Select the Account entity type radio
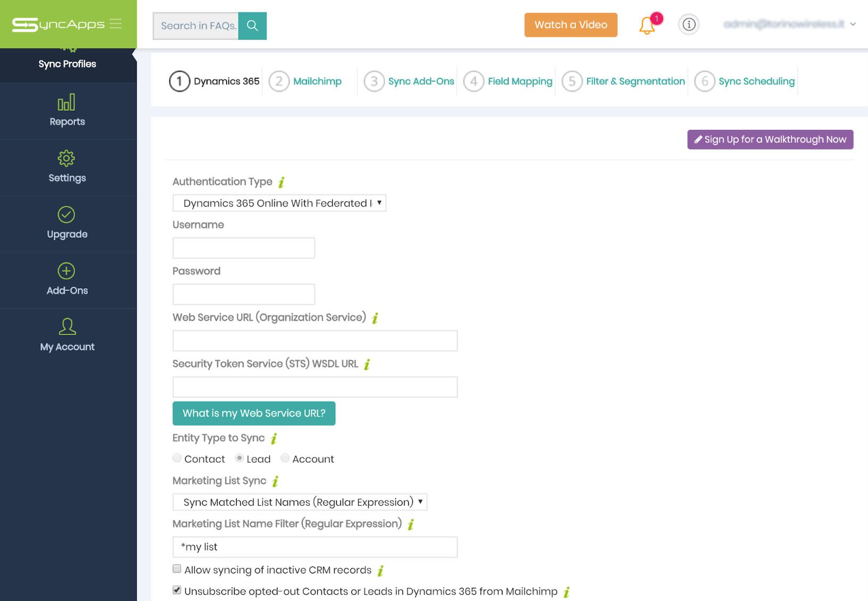 (285, 458)
